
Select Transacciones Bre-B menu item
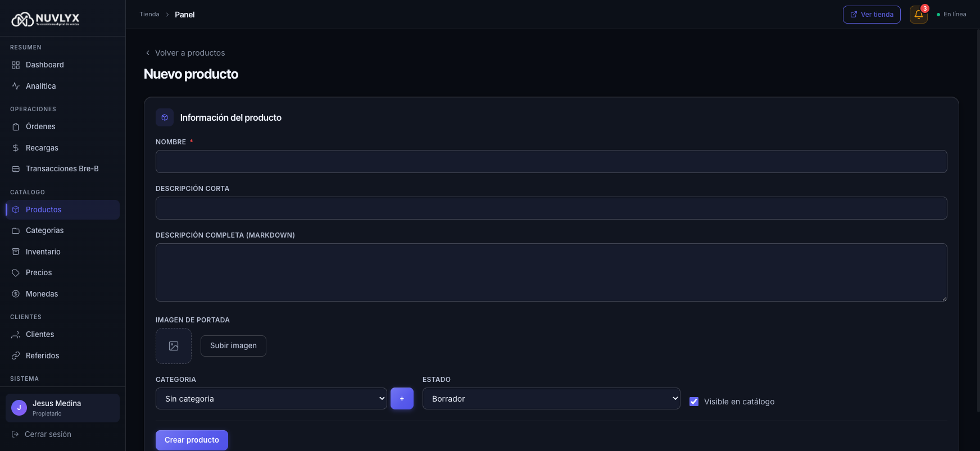(x=62, y=169)
